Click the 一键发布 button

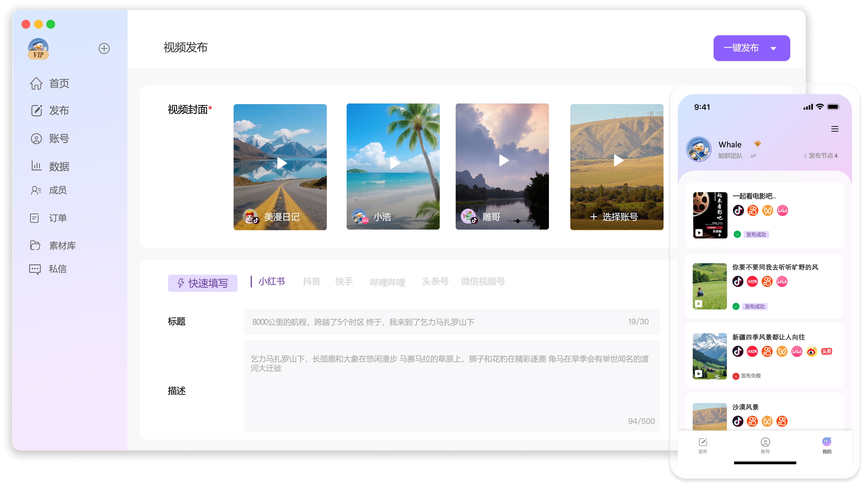point(751,48)
